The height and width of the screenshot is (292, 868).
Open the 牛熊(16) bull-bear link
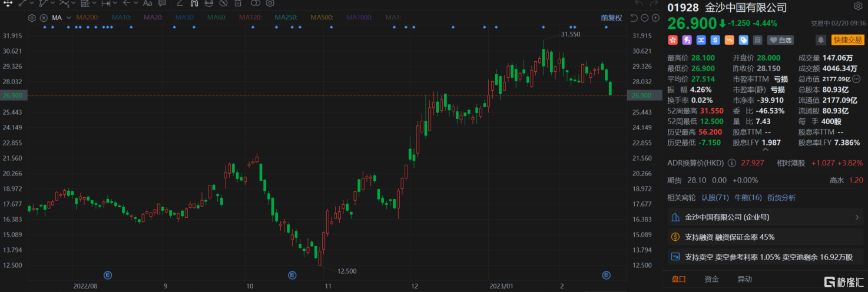pyautogui.click(x=748, y=197)
